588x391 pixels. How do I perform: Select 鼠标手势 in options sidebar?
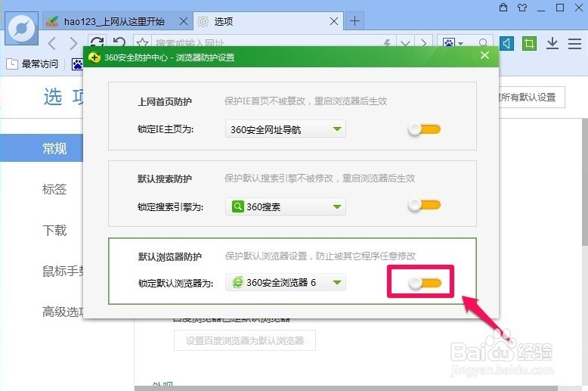(63, 271)
